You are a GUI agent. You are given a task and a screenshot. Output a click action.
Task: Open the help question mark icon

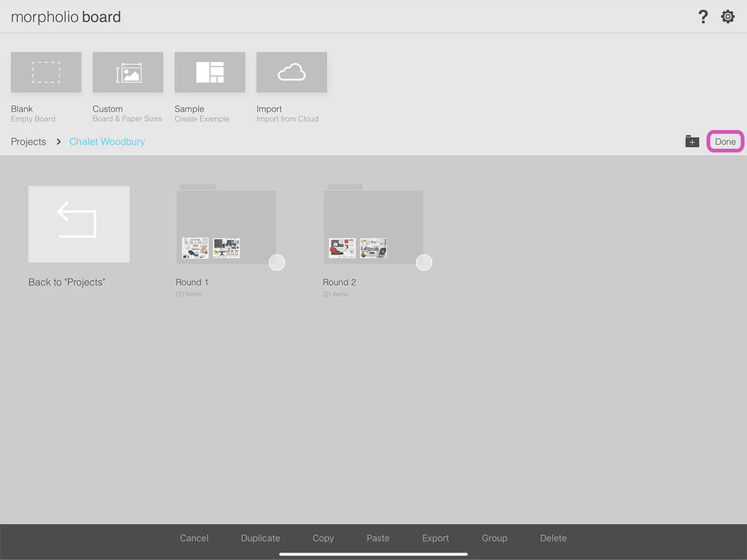coord(703,17)
